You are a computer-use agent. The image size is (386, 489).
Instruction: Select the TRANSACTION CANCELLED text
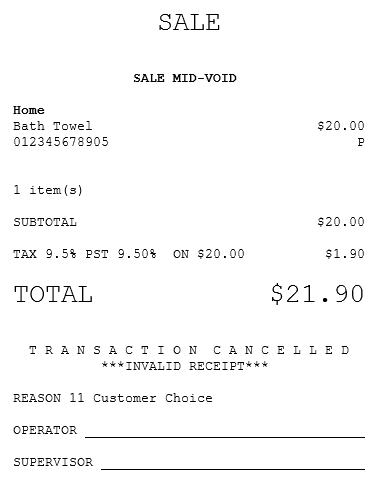pos(189,350)
